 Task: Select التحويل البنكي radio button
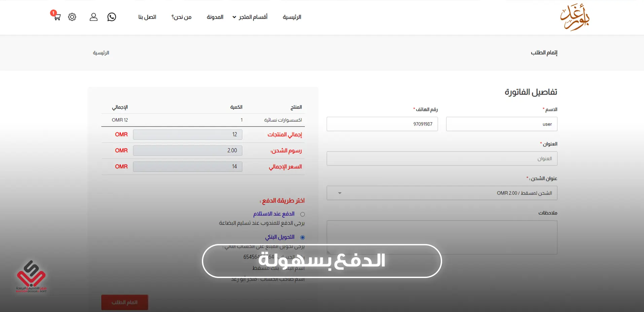(302, 238)
